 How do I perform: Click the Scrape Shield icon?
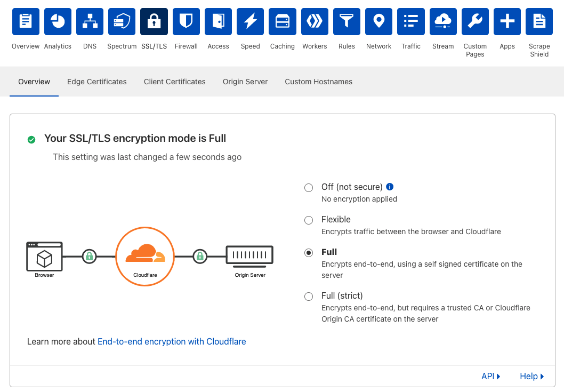539,21
